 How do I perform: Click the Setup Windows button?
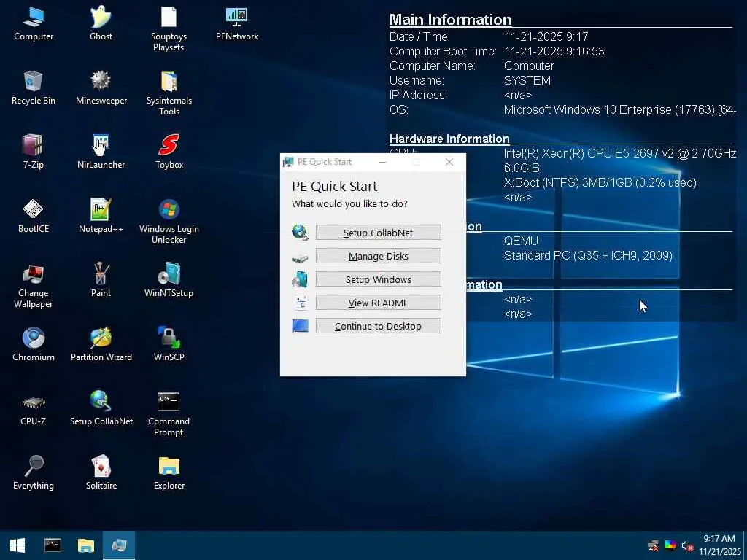click(379, 279)
